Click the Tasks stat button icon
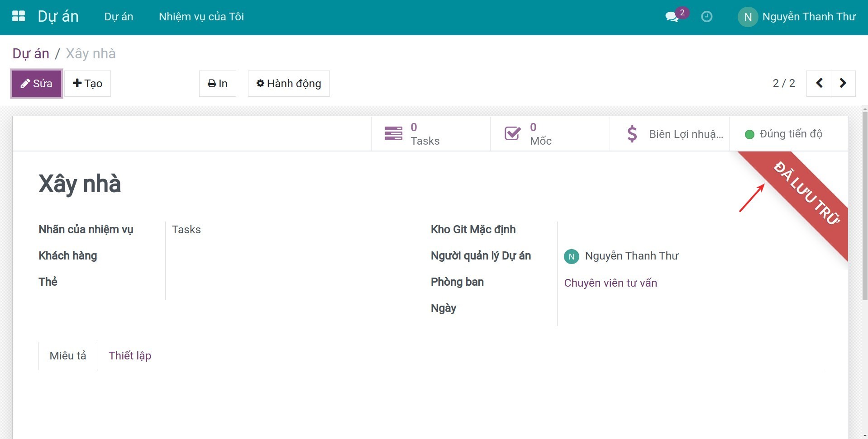Screen dimensions: 868x439 coord(393,134)
